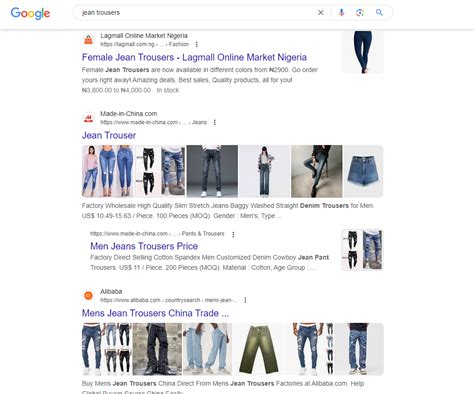Open Google Lens image search icon
474x394 pixels.
pos(360,13)
